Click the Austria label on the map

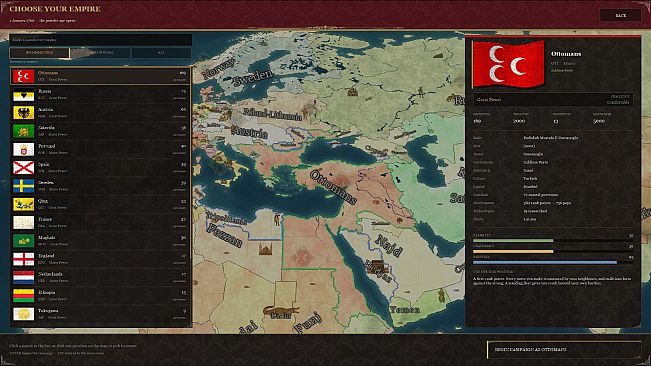coord(250,132)
